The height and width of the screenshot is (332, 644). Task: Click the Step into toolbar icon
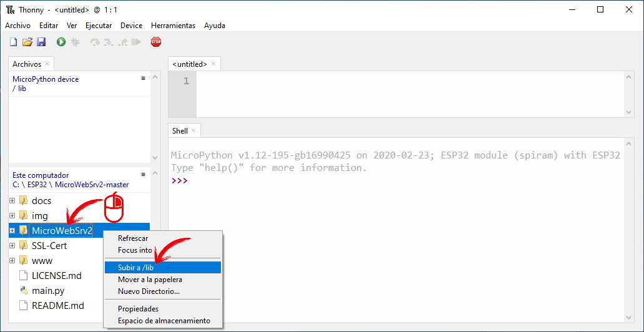tap(109, 41)
